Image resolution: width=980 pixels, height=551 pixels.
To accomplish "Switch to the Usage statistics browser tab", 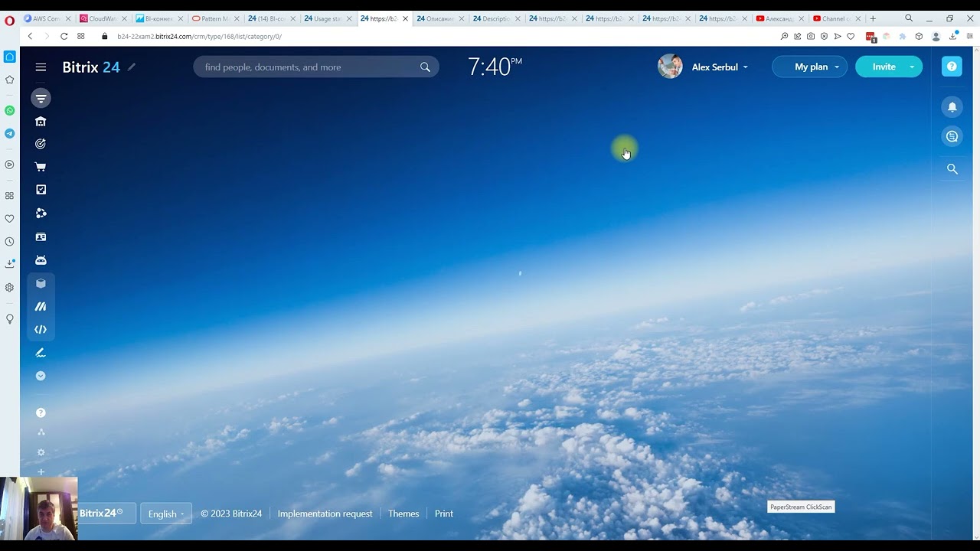I will (328, 18).
